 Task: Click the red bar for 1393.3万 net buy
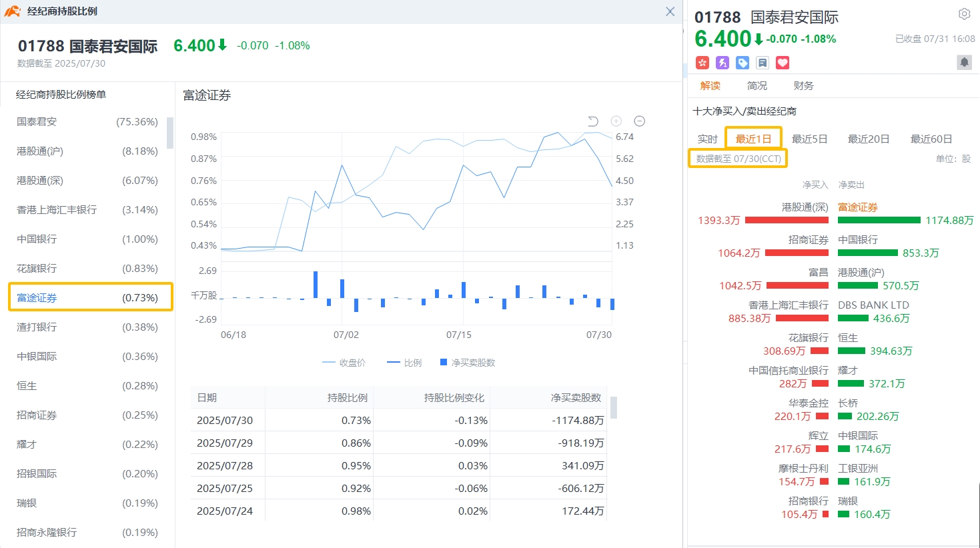[x=787, y=220]
